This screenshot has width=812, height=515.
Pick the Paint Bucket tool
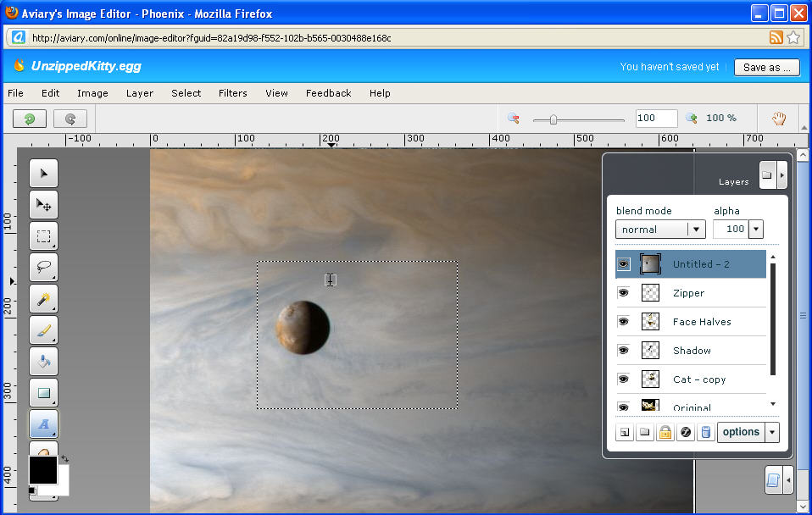pyautogui.click(x=43, y=361)
